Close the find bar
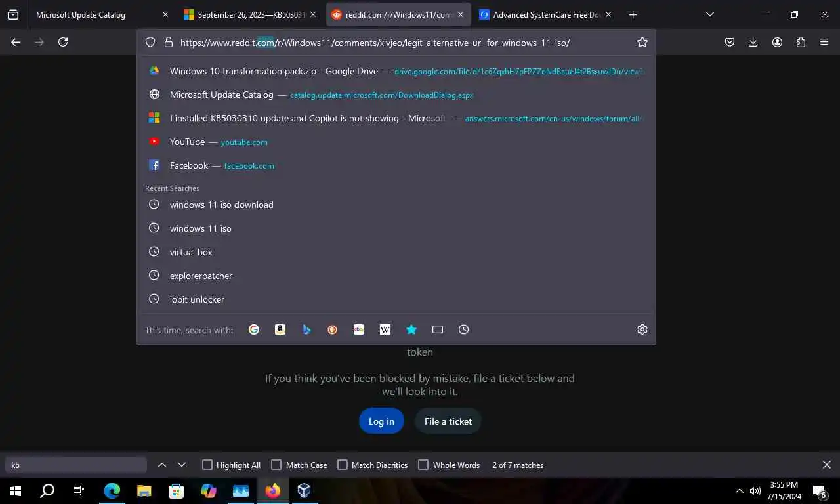 click(827, 465)
